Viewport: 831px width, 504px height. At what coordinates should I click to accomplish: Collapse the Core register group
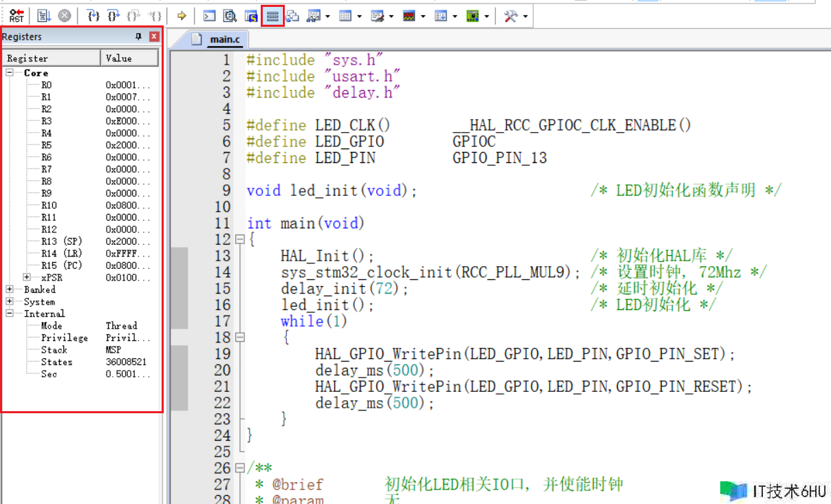click(10, 73)
